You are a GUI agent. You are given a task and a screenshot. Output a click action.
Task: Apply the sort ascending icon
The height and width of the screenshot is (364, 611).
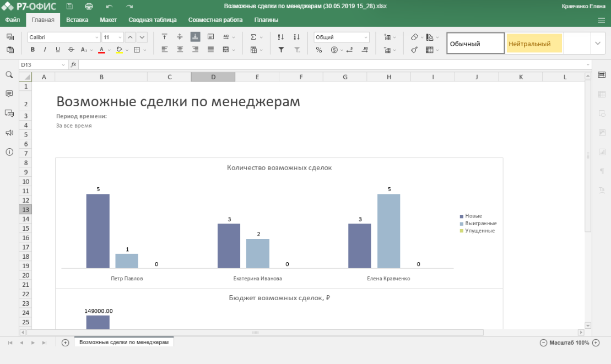(282, 37)
